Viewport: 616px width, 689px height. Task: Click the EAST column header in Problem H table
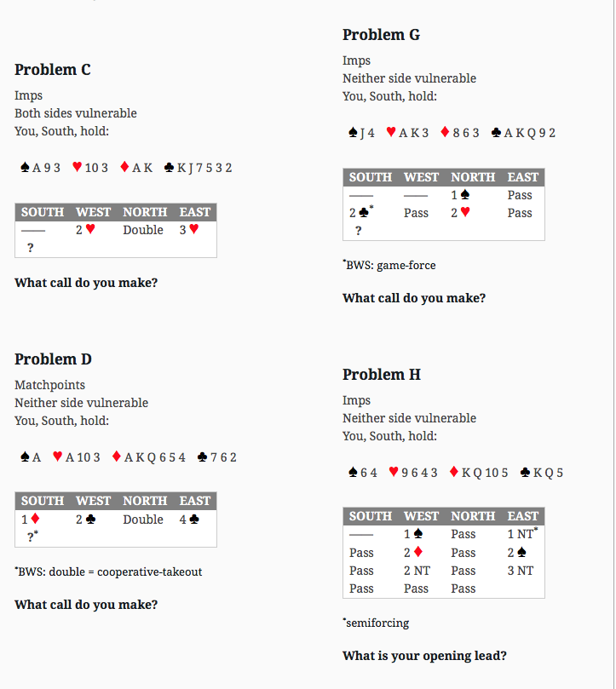522,516
